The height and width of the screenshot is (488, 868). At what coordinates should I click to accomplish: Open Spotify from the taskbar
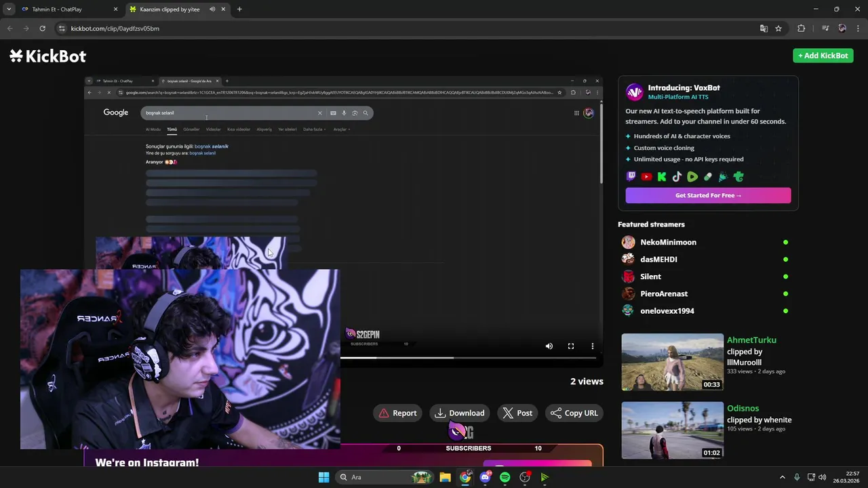pyautogui.click(x=505, y=477)
